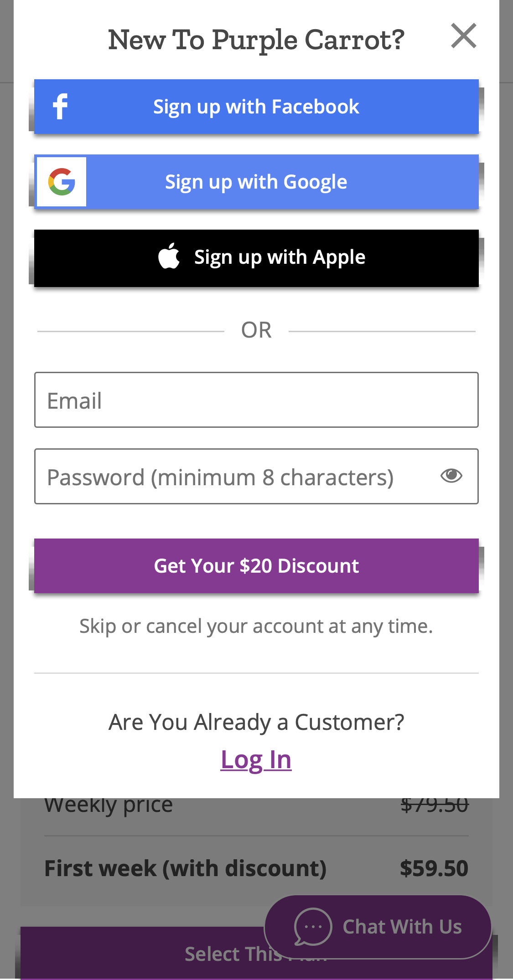Click the chat speech bubble icon

[x=312, y=927]
